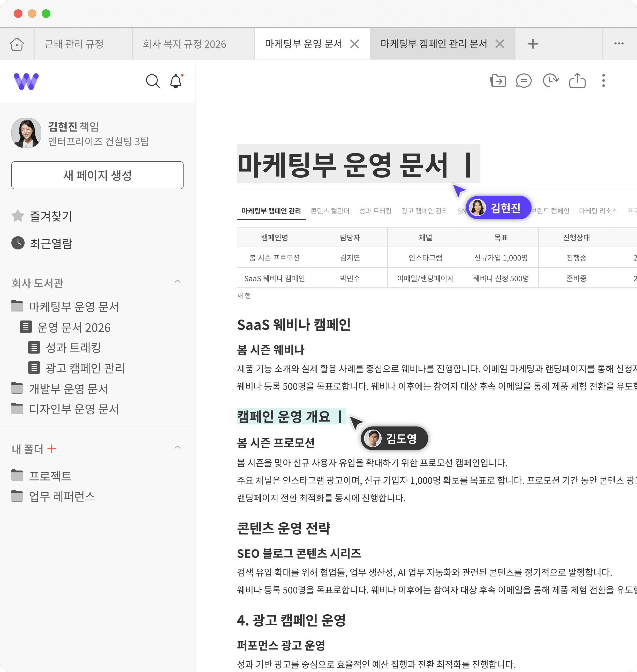
Task: Close the 마케팅부 캠페인 관리 문서 tab
Action: point(500,44)
